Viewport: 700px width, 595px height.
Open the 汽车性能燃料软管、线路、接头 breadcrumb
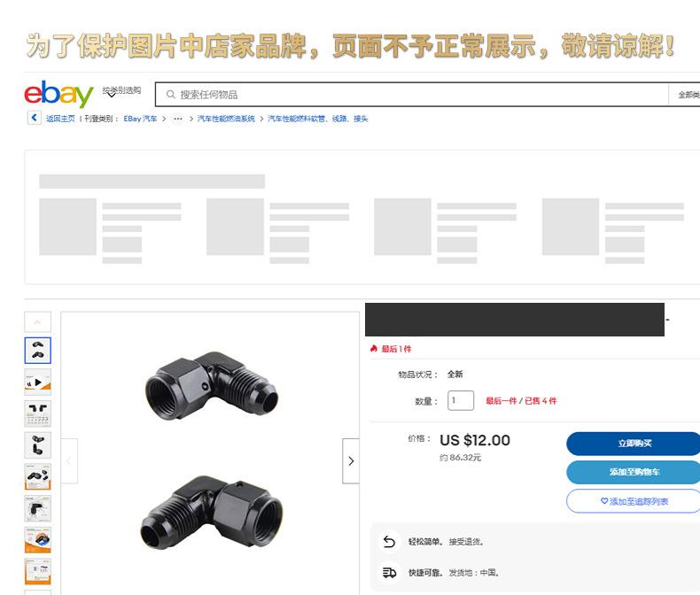(318, 119)
